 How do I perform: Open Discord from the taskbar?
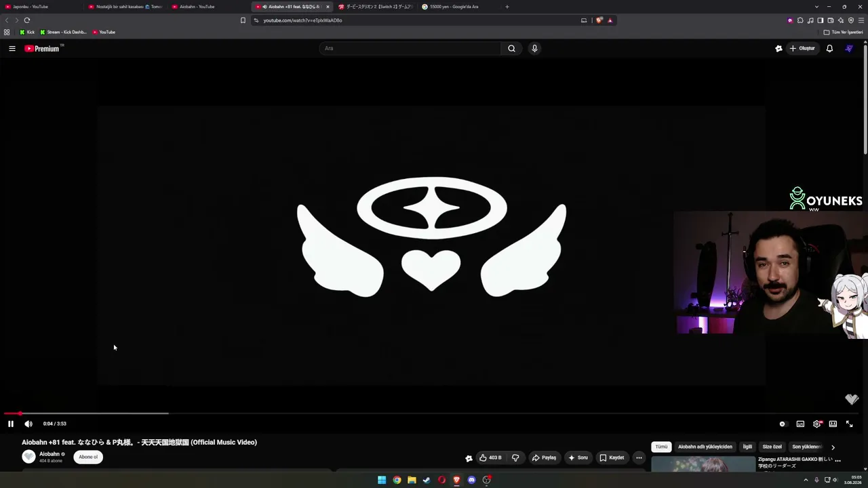471,480
